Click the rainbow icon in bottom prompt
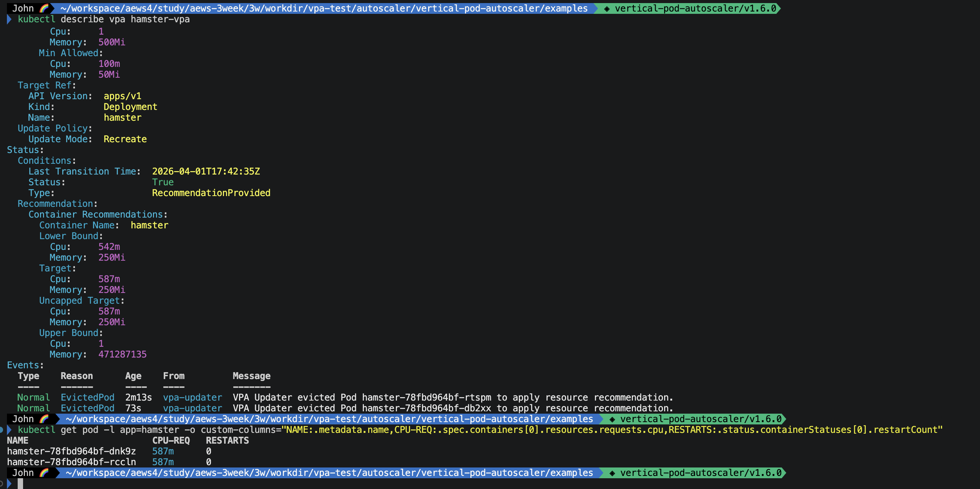Screen dimensions: 980x489 (x=44, y=472)
